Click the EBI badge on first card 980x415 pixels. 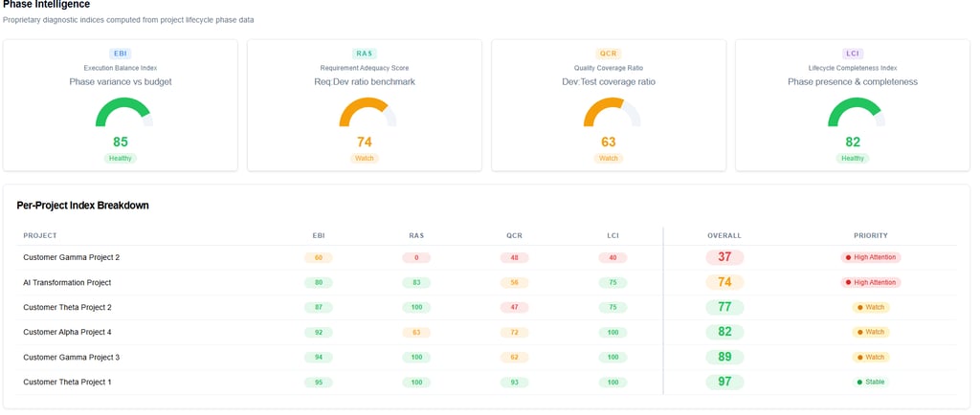coord(120,54)
